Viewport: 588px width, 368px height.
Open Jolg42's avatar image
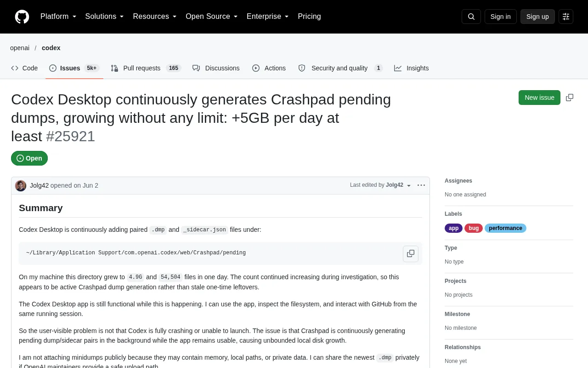point(21,185)
